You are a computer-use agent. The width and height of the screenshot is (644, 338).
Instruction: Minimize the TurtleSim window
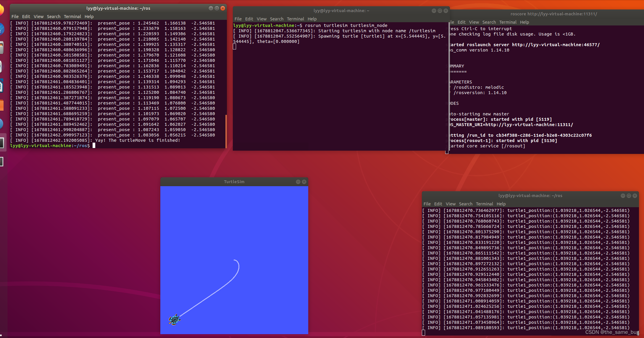point(298,182)
